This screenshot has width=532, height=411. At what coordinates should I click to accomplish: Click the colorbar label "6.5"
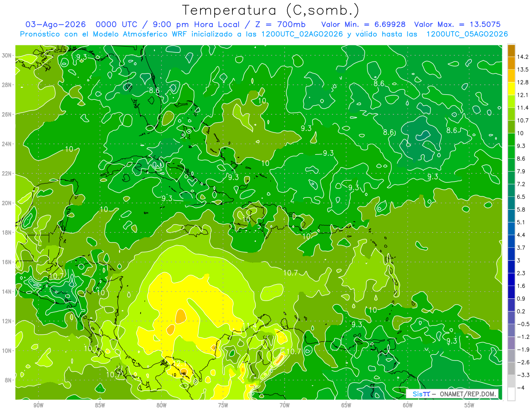point(521,197)
